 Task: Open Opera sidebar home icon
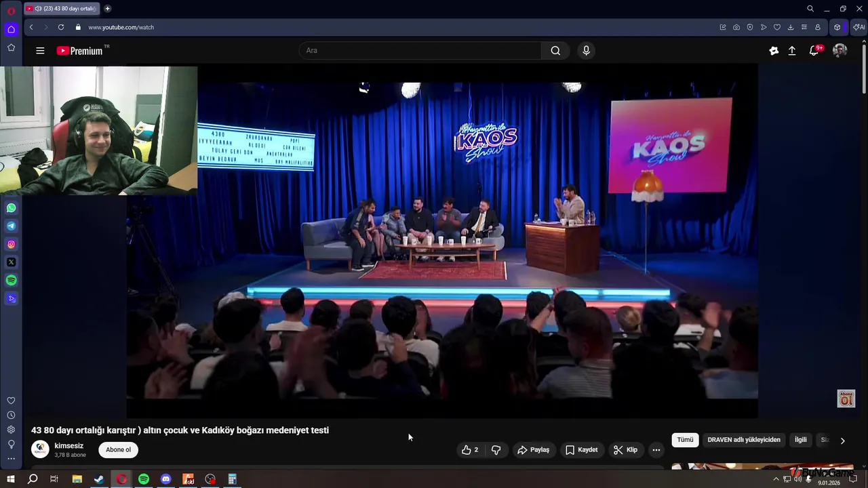click(x=11, y=29)
